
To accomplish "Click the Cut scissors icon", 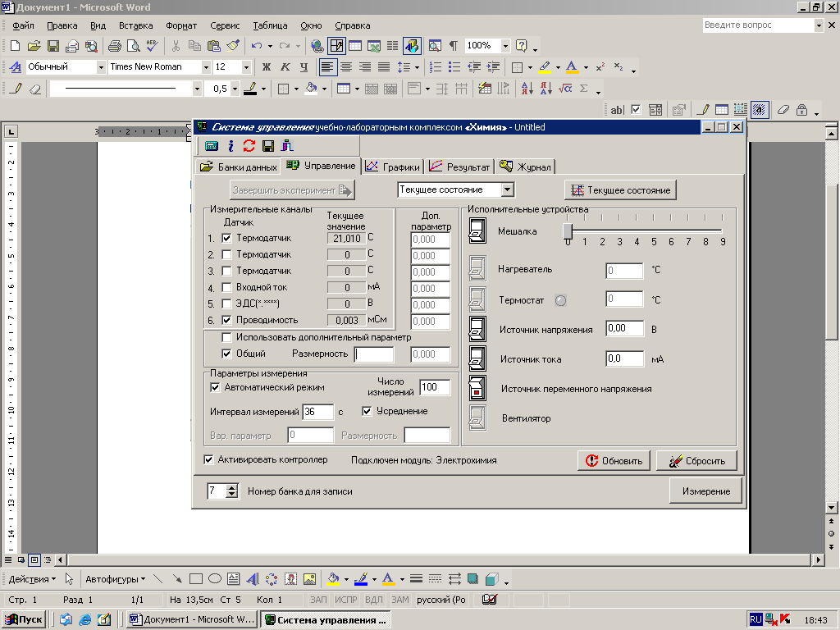I will 176,46.
